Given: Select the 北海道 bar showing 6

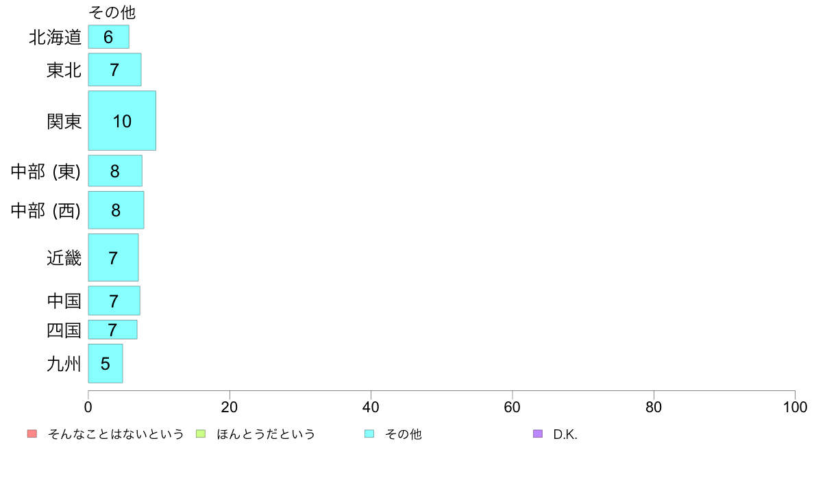Looking at the screenshot, I should coord(108,37).
